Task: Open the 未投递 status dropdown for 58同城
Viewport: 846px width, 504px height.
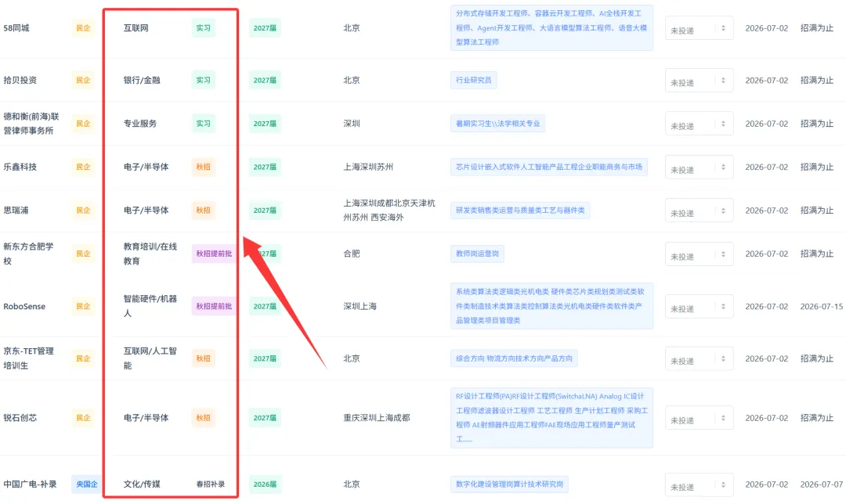Action: tap(699, 28)
